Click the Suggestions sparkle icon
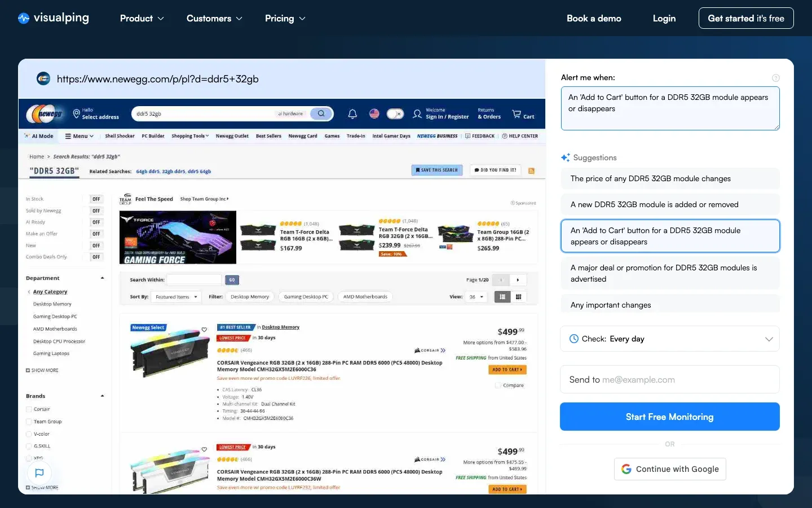Screen dimensions: 812x508 point(566,157)
